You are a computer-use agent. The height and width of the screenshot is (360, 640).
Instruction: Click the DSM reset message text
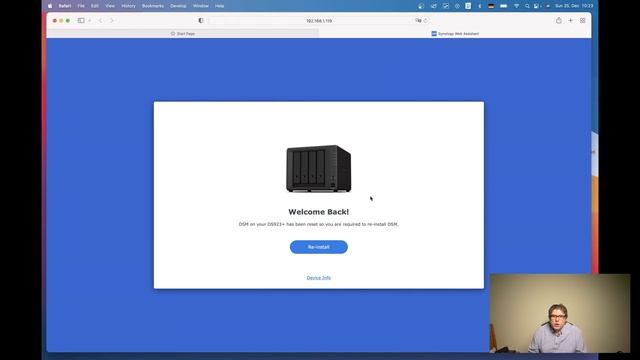319,224
